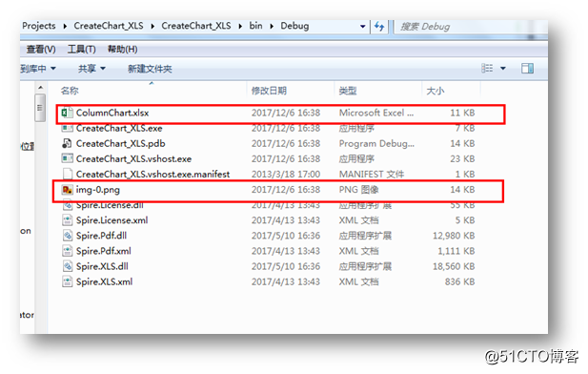
Task: Click the MANIFEST 文件 type cell
Action: (x=372, y=175)
